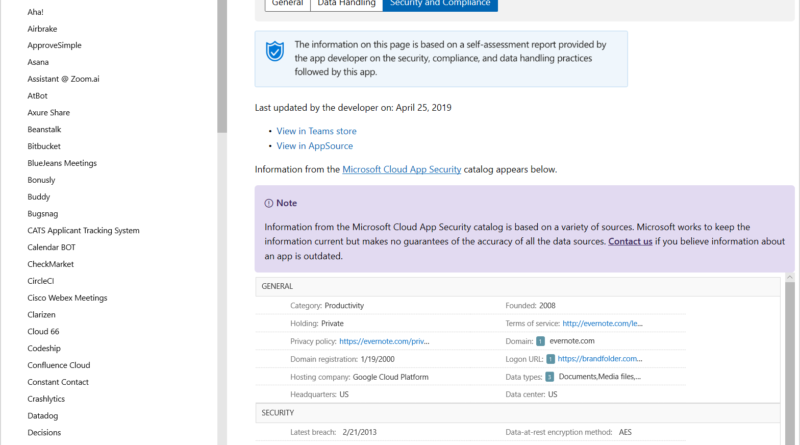This screenshot has width=800, height=445.
Task: Open CircleCI sidebar entry
Action: tap(41, 281)
